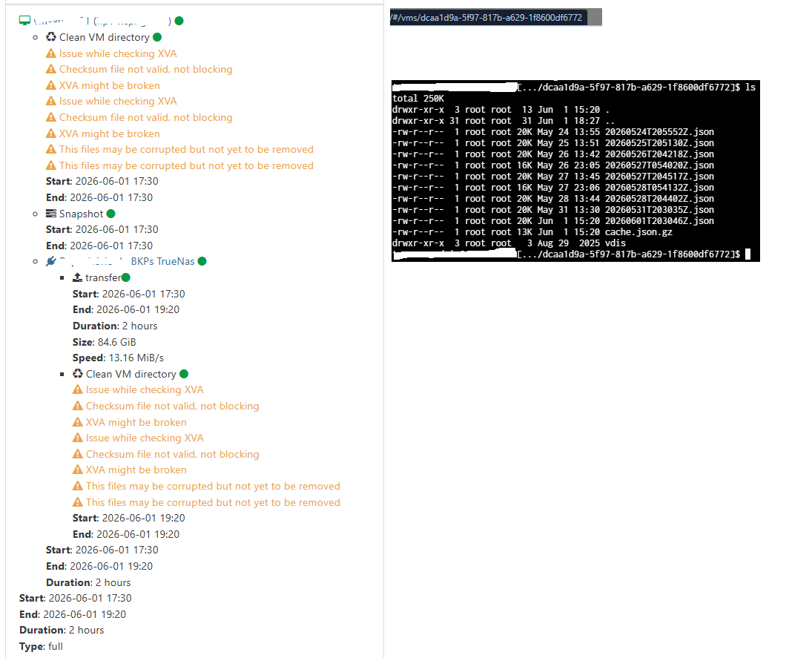Click the Type: full line

(x=41, y=646)
